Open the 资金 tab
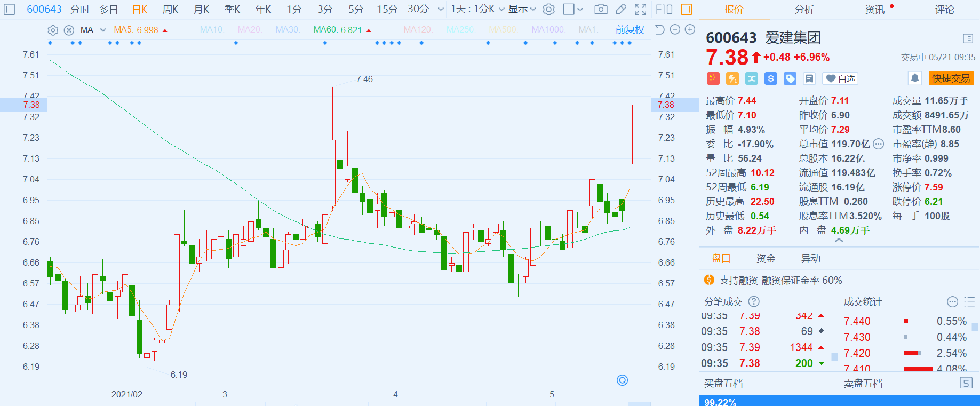 coord(766,259)
